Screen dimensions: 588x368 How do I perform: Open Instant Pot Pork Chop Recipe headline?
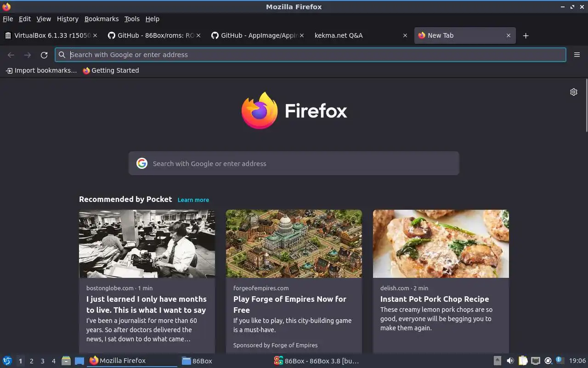click(x=435, y=299)
